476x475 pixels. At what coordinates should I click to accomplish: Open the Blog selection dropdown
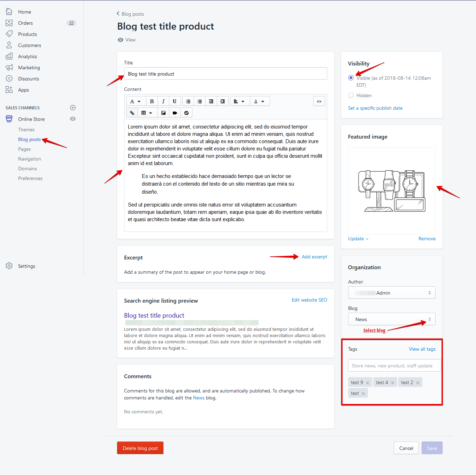pos(391,319)
